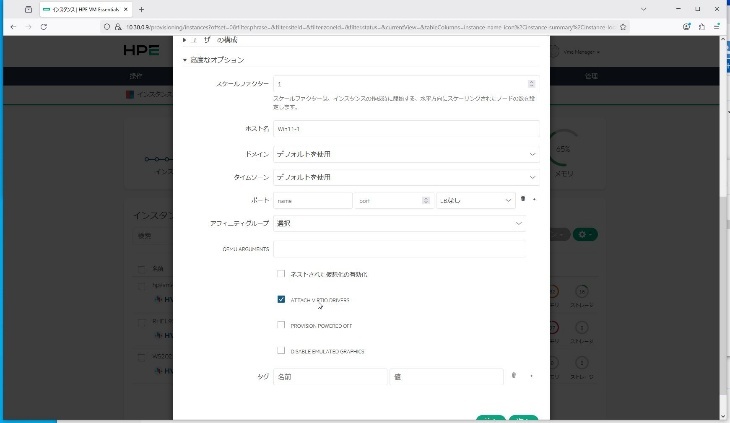The width and height of the screenshot is (730, 423).
Task: Click the ホスト名 input field
Action: pos(405,129)
